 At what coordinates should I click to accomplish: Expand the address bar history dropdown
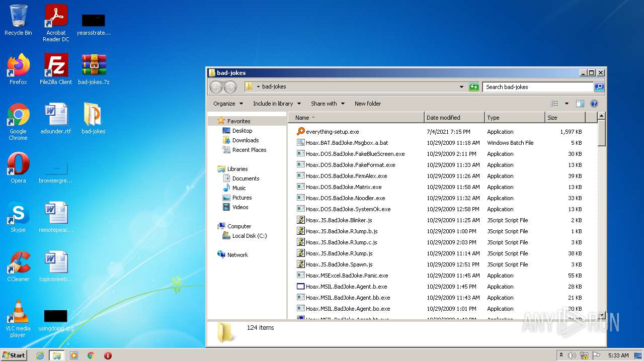tap(461, 87)
